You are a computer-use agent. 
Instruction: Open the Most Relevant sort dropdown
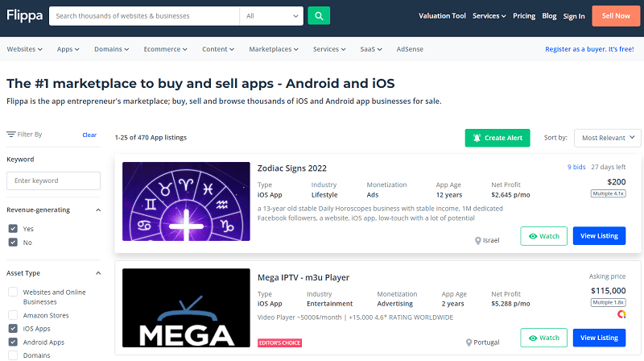point(607,138)
